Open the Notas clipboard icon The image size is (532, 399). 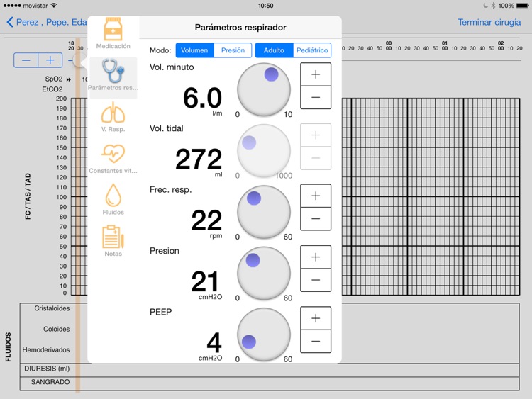[x=113, y=237]
